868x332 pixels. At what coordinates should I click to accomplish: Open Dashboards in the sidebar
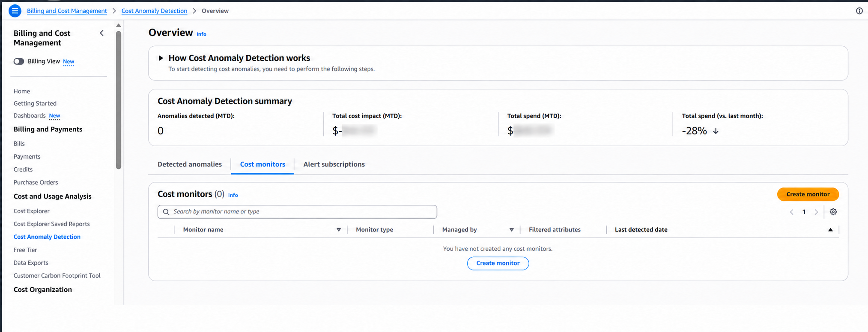pyautogui.click(x=30, y=116)
